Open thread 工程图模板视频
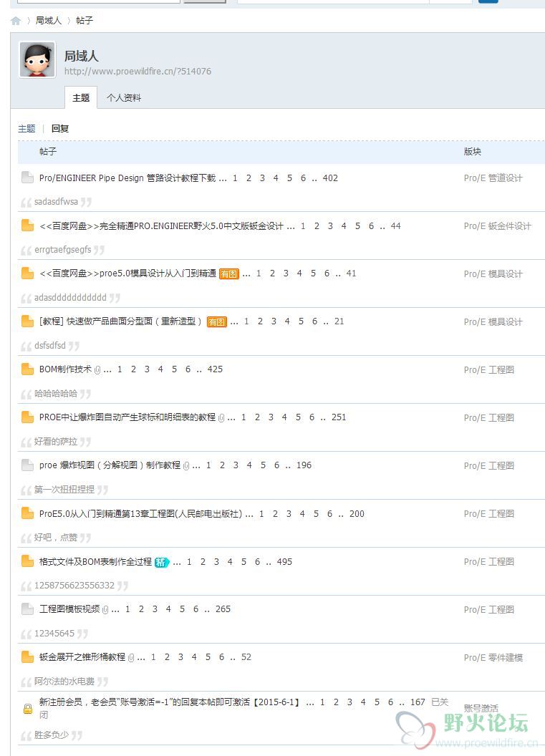Image resolution: width=545 pixels, height=756 pixels. 69,609
